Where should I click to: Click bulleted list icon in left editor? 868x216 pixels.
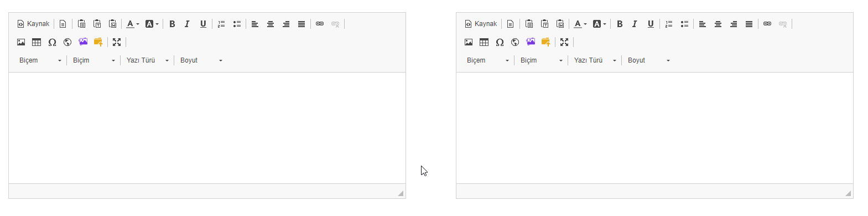237,24
